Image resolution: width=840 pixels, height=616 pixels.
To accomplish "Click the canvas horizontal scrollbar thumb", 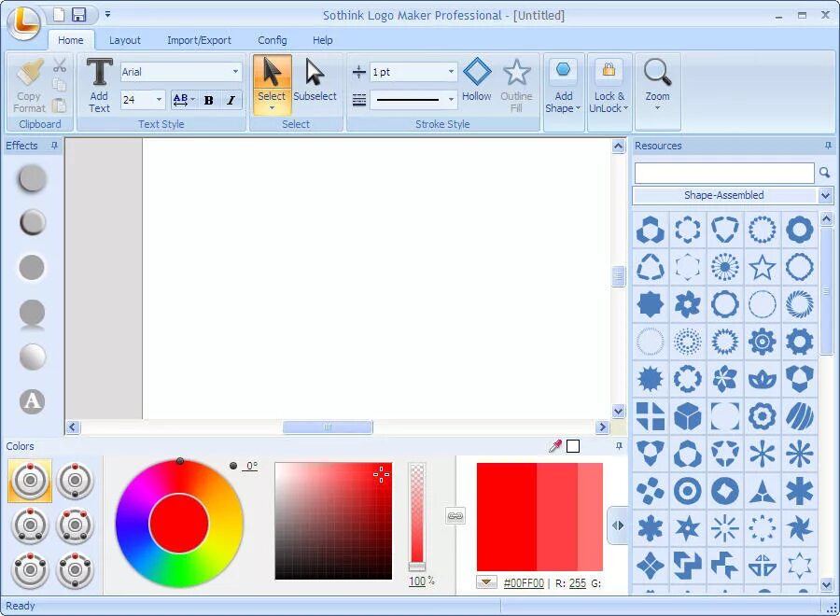I will (x=328, y=427).
